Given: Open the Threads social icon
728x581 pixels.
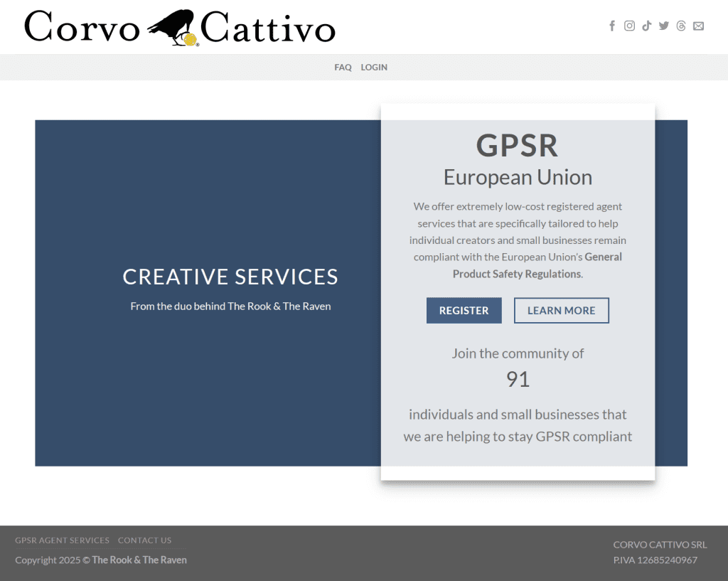Looking at the screenshot, I should [x=681, y=26].
